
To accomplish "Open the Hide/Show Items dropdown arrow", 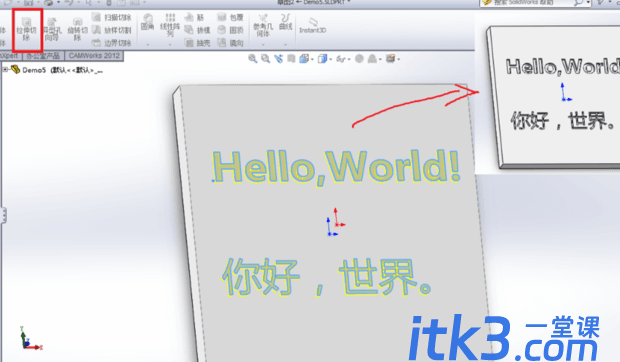I will 350,60.
